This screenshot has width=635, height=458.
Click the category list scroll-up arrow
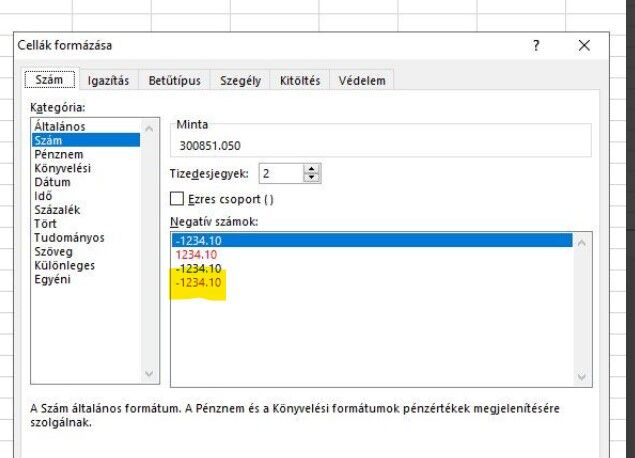click(x=149, y=129)
